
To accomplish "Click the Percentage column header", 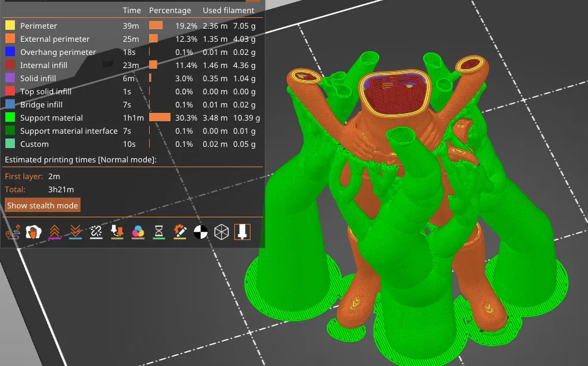I will point(170,11).
